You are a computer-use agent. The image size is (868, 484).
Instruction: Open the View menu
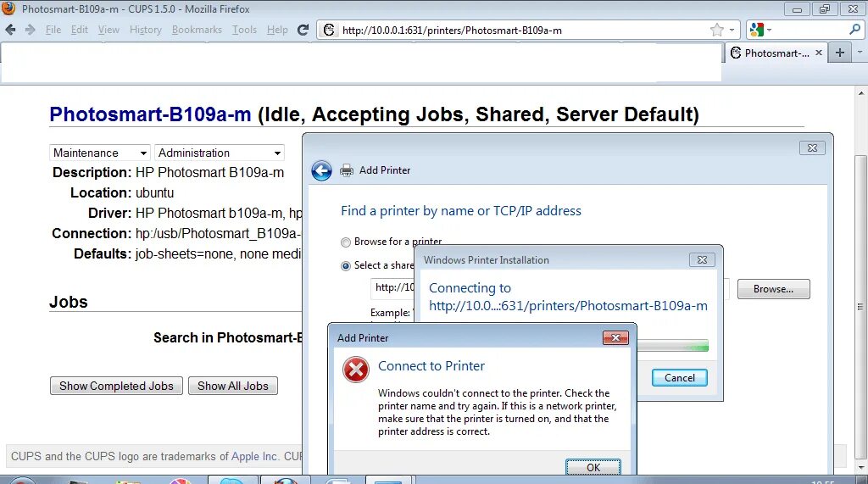(108, 30)
